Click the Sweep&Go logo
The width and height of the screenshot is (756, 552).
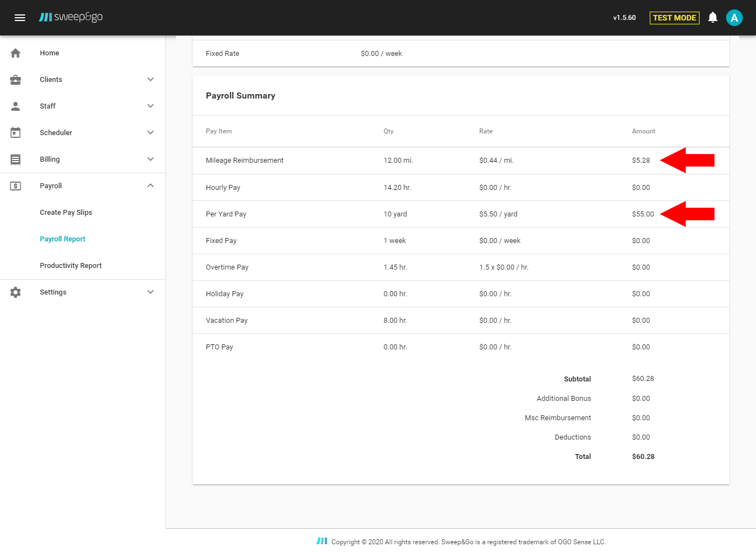pyautogui.click(x=71, y=17)
